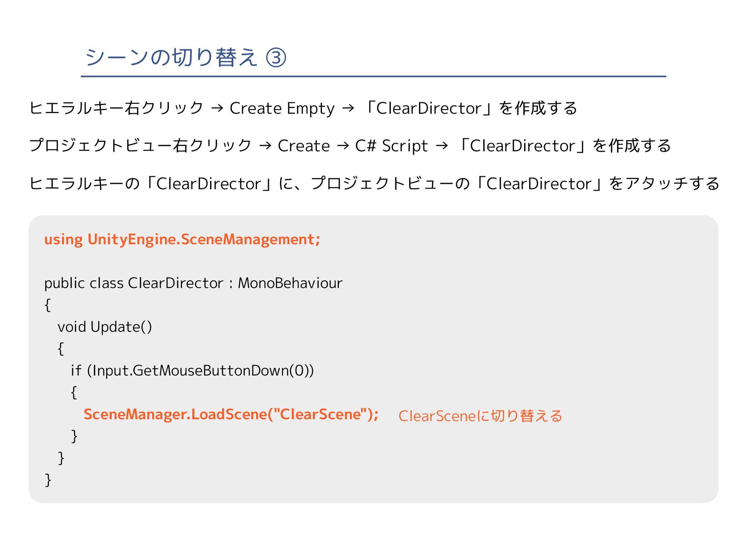The image size is (747, 560).
Task: Click the word "MonoBehaviour" in the code
Action: point(290,283)
